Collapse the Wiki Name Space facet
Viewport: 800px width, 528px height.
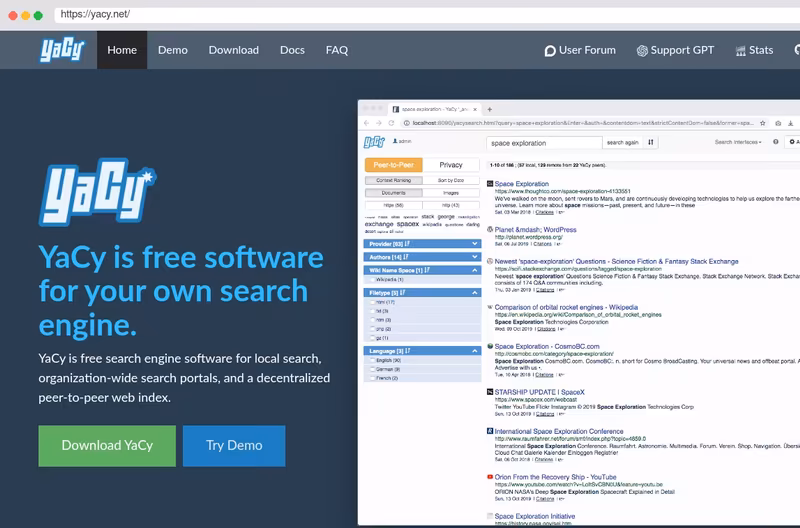click(422, 270)
